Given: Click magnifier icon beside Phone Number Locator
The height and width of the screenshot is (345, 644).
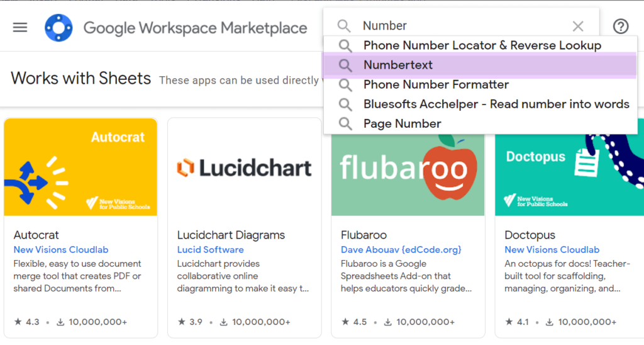Looking at the screenshot, I should point(345,46).
